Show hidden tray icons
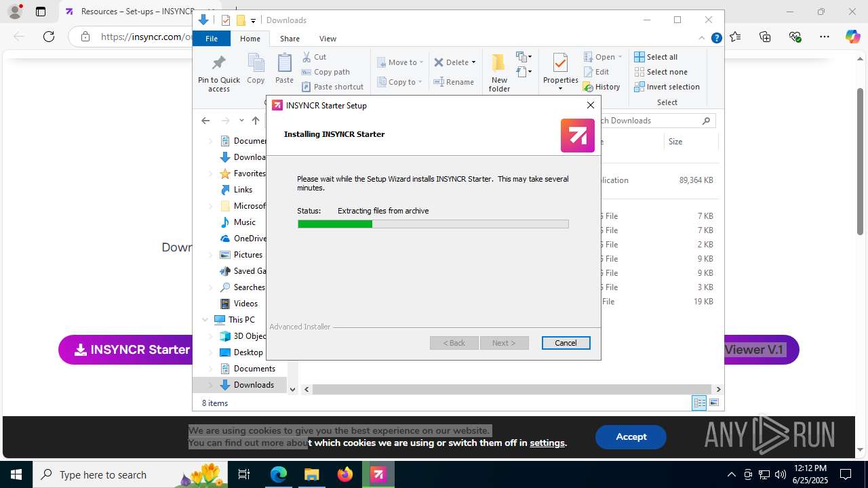This screenshot has height=488, width=868. tap(731, 474)
